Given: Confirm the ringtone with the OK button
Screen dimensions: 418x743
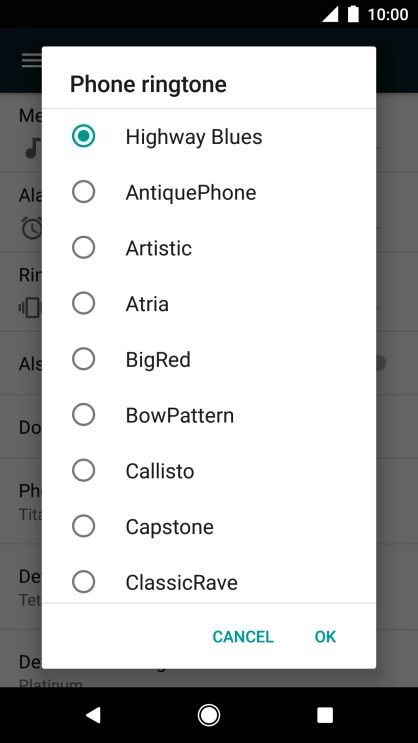Looking at the screenshot, I should click(325, 636).
